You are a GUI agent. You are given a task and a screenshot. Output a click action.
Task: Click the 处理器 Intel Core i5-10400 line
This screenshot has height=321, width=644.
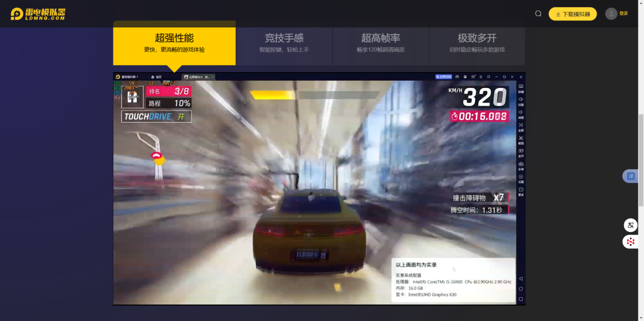453,281
